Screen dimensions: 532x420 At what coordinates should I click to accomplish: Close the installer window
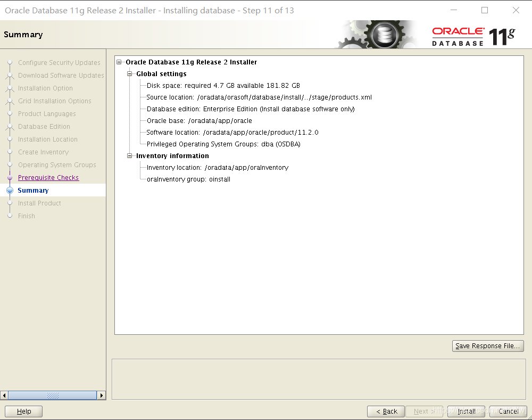[x=516, y=10]
